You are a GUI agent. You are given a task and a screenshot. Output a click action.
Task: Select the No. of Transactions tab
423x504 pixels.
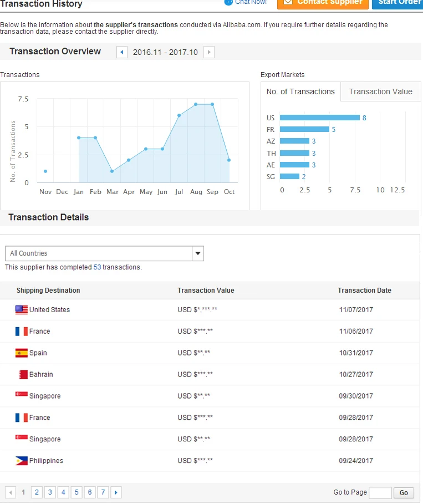point(300,92)
